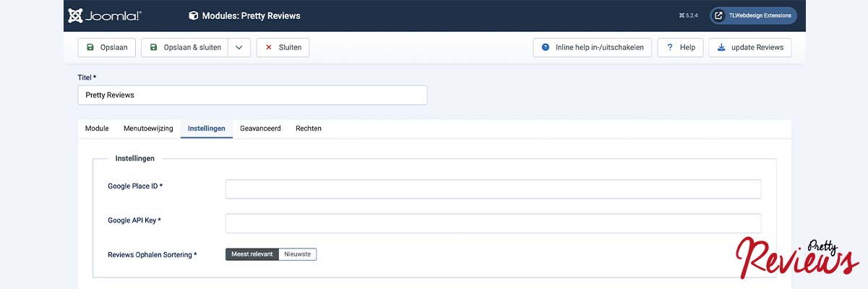Select Meest relevant sorting option
The image size is (868, 289).
point(252,254)
